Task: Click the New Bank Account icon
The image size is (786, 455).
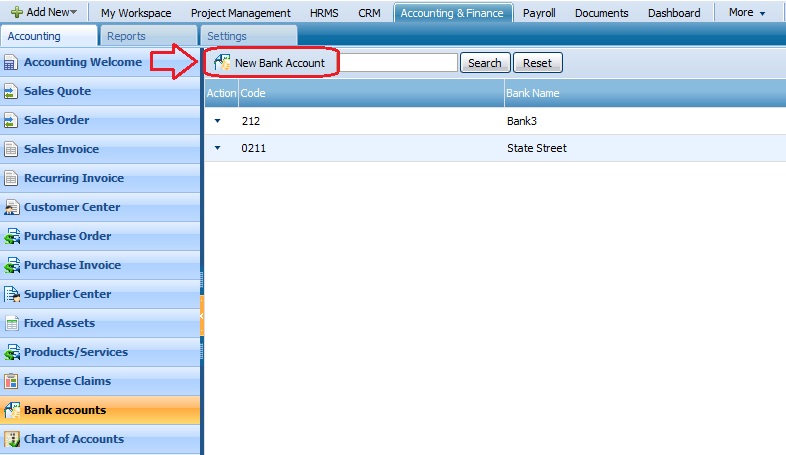Action: pyautogui.click(x=222, y=63)
